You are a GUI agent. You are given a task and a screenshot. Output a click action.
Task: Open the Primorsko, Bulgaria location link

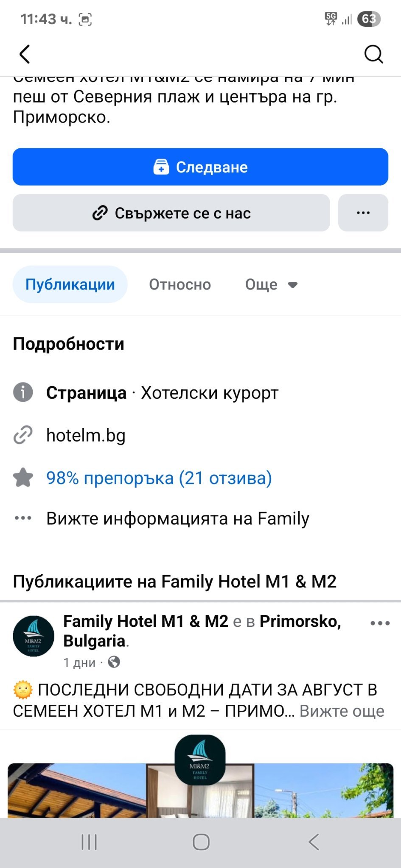(x=300, y=621)
